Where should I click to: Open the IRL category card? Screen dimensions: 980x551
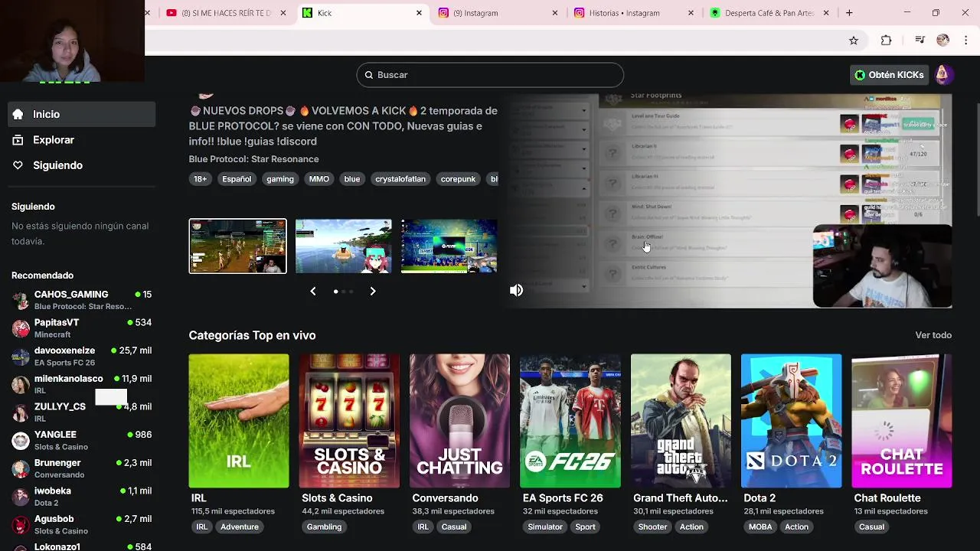(x=239, y=421)
